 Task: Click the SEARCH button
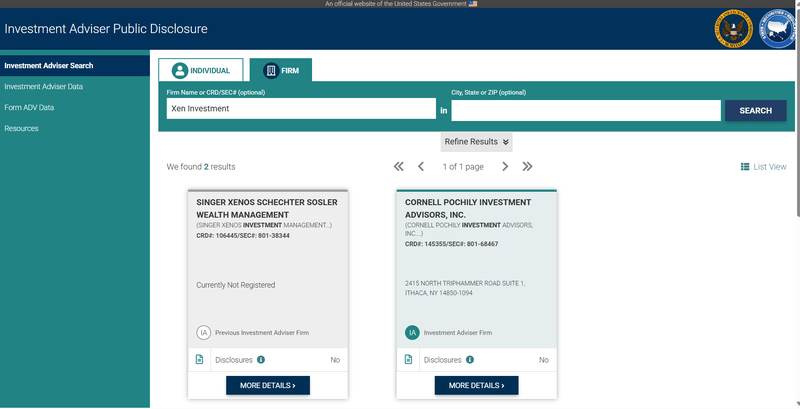click(756, 110)
